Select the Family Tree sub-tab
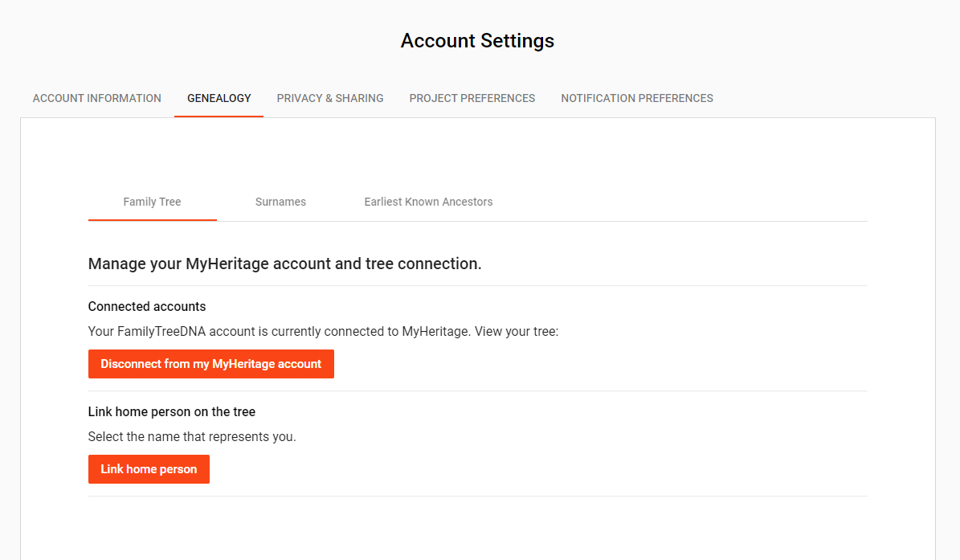This screenshot has width=960, height=560. tap(153, 202)
